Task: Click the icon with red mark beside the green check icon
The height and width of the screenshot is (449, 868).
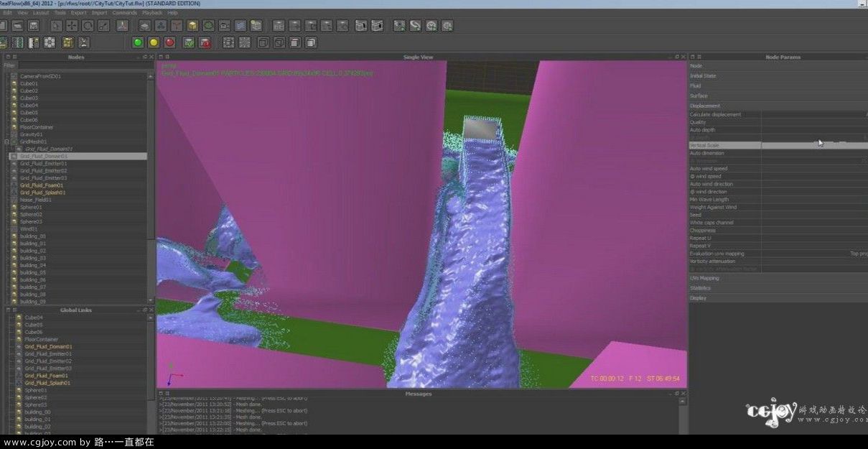Action: point(205,42)
